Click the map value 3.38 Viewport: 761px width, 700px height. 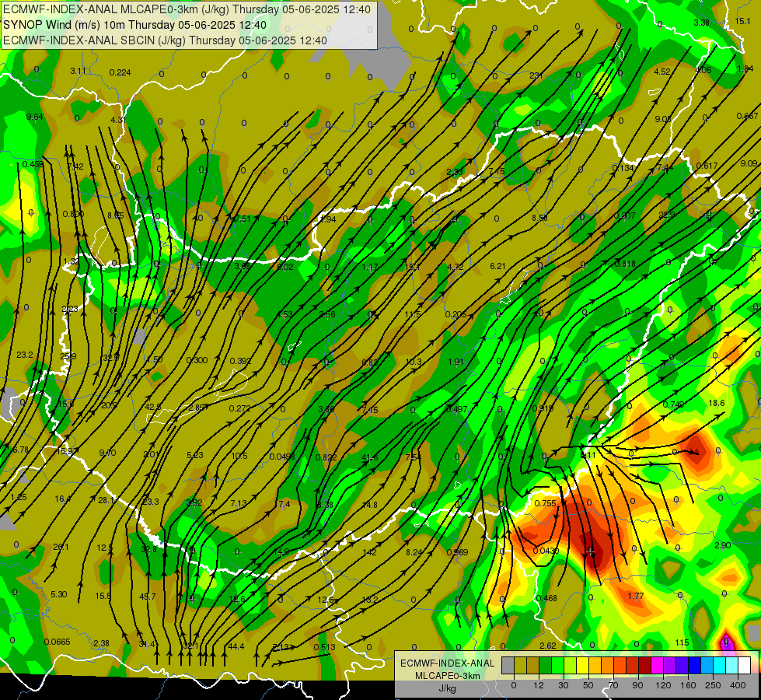click(x=701, y=23)
